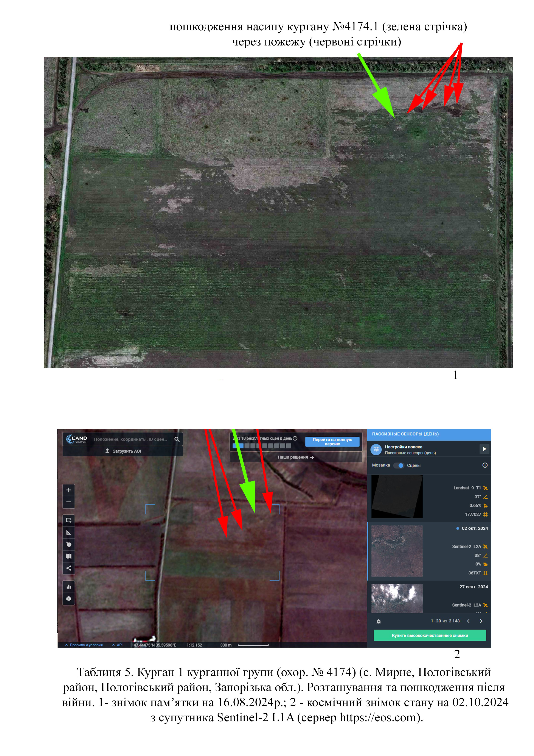
Task: Go to next page of scene results
Action: coord(481,621)
